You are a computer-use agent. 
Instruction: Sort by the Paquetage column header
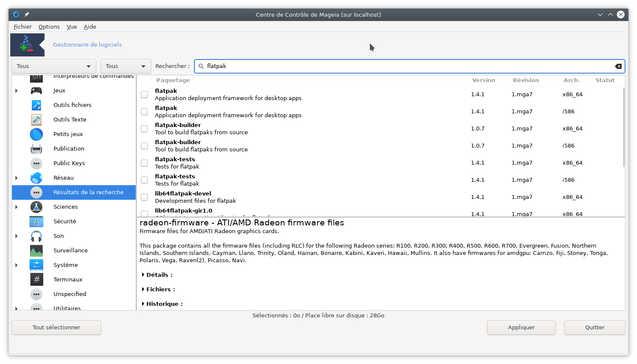pyautogui.click(x=309, y=80)
